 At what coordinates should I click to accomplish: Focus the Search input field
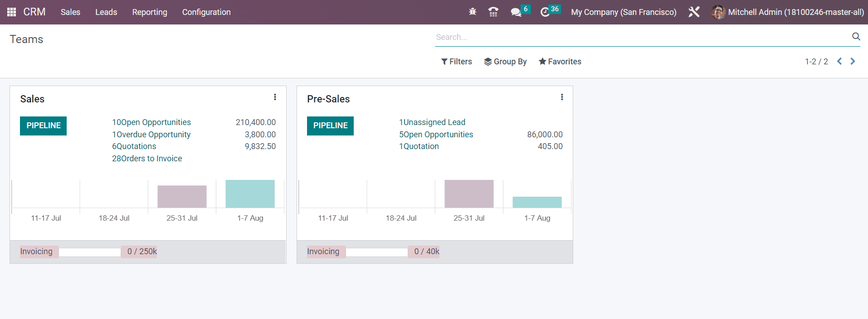point(639,37)
